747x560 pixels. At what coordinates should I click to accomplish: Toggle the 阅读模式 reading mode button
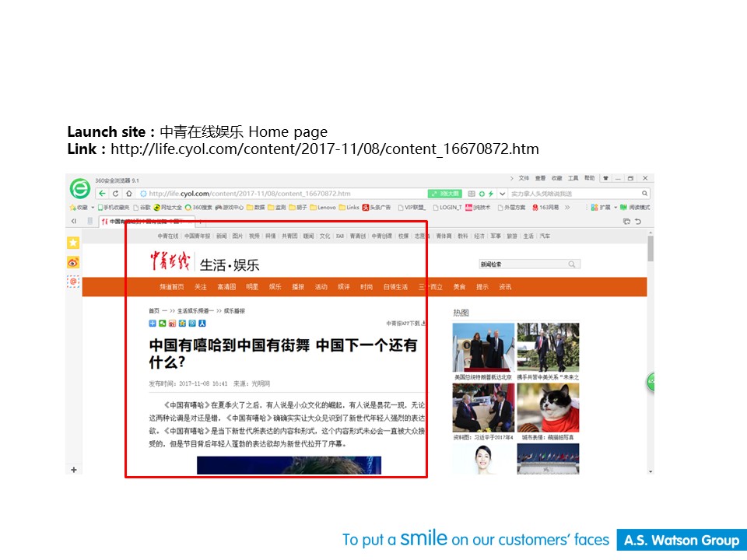pos(636,208)
